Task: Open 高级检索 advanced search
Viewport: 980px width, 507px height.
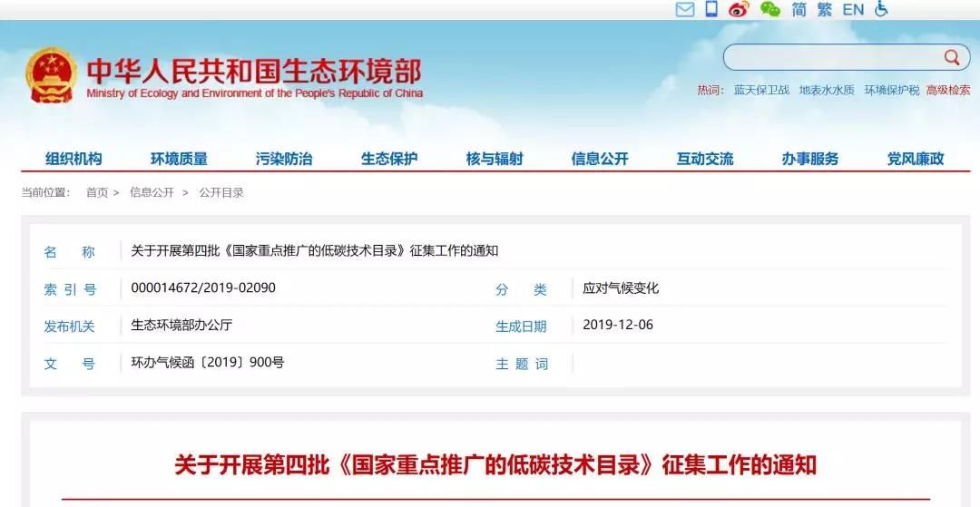Action: click(948, 90)
